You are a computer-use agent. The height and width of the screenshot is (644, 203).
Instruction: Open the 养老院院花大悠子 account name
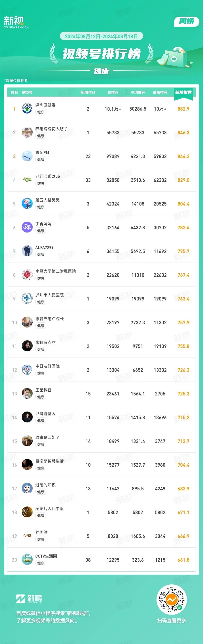pos(52,129)
